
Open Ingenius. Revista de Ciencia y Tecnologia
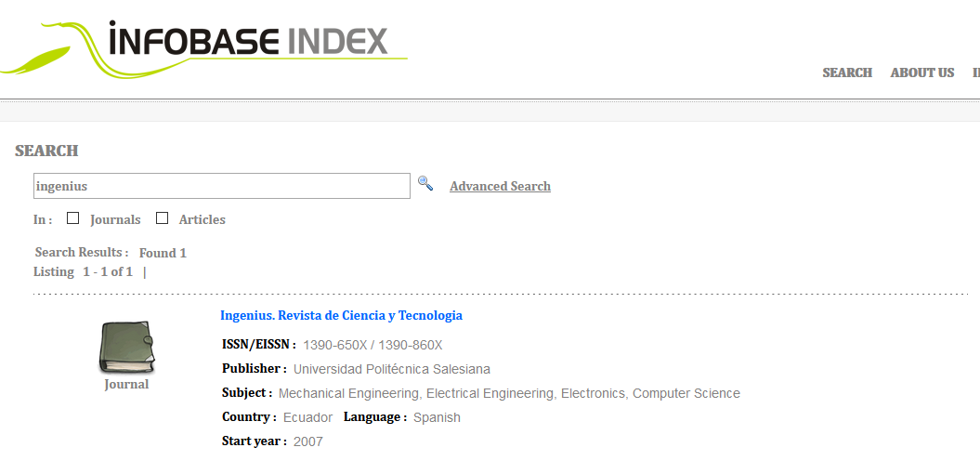(x=341, y=316)
